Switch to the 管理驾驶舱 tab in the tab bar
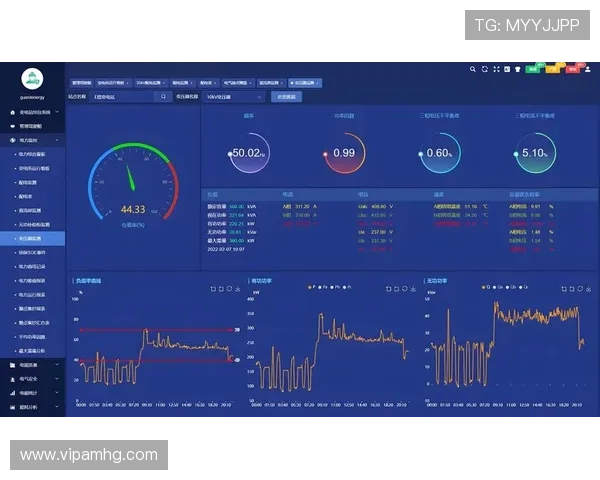Image resolution: width=600 pixels, height=480 pixels. tap(80, 82)
